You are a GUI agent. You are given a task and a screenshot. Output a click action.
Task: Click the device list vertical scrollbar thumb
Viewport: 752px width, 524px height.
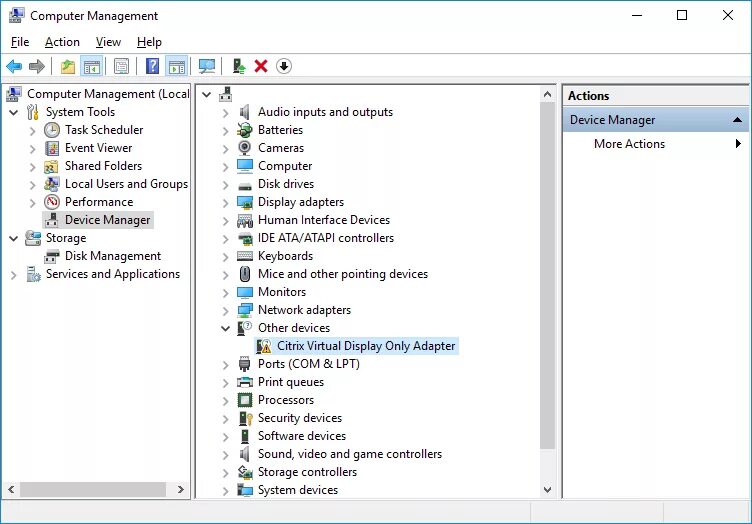click(547, 276)
